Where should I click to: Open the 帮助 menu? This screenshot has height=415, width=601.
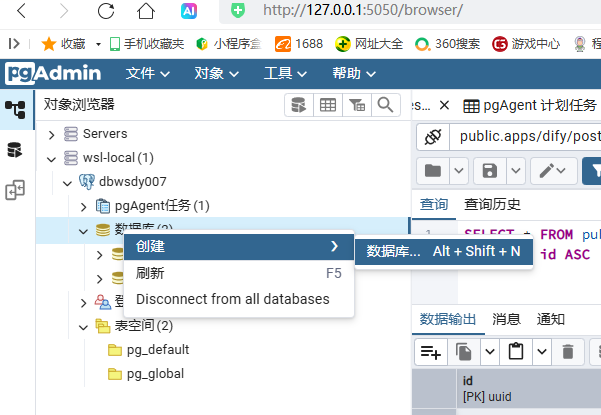(x=354, y=73)
